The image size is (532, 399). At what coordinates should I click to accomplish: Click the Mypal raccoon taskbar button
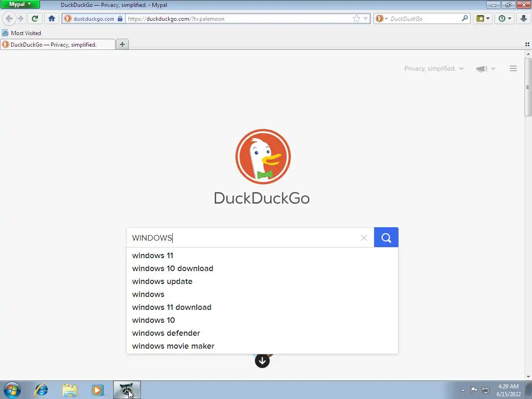click(x=127, y=390)
